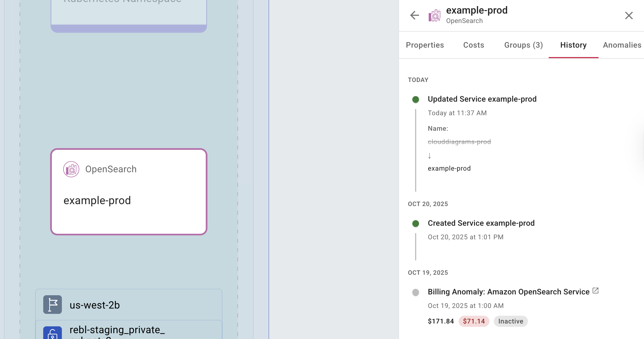The width and height of the screenshot is (644, 339).
Task: Click the green dot beside Created Service
Action: coord(415,224)
